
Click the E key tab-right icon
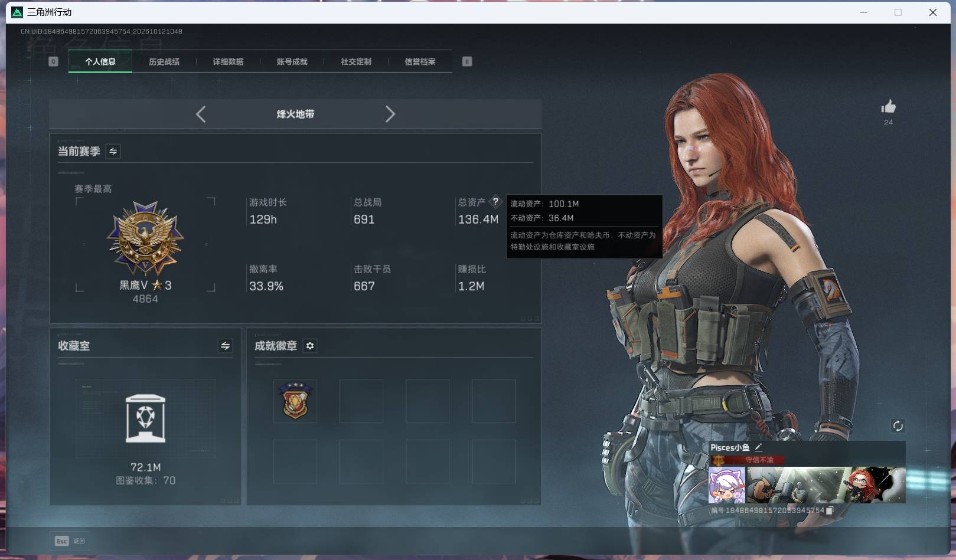(x=467, y=61)
